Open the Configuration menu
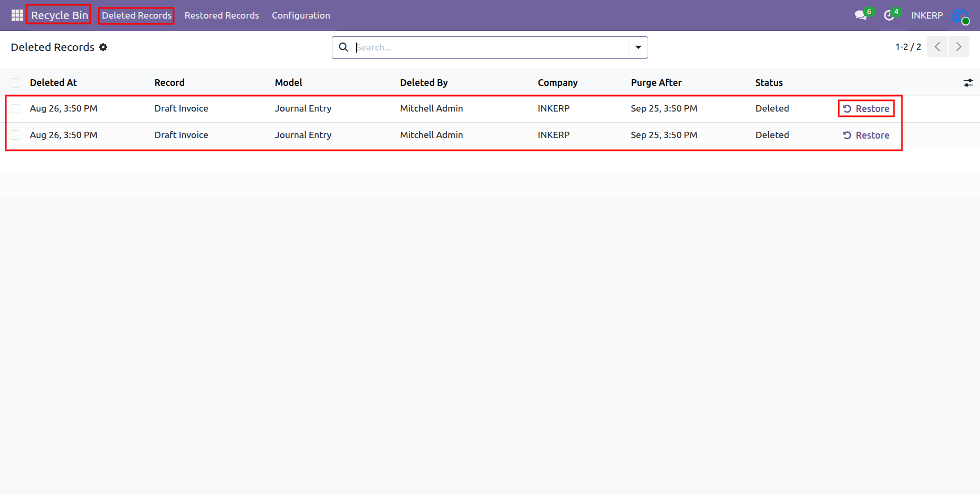The image size is (980, 495). coord(301,15)
